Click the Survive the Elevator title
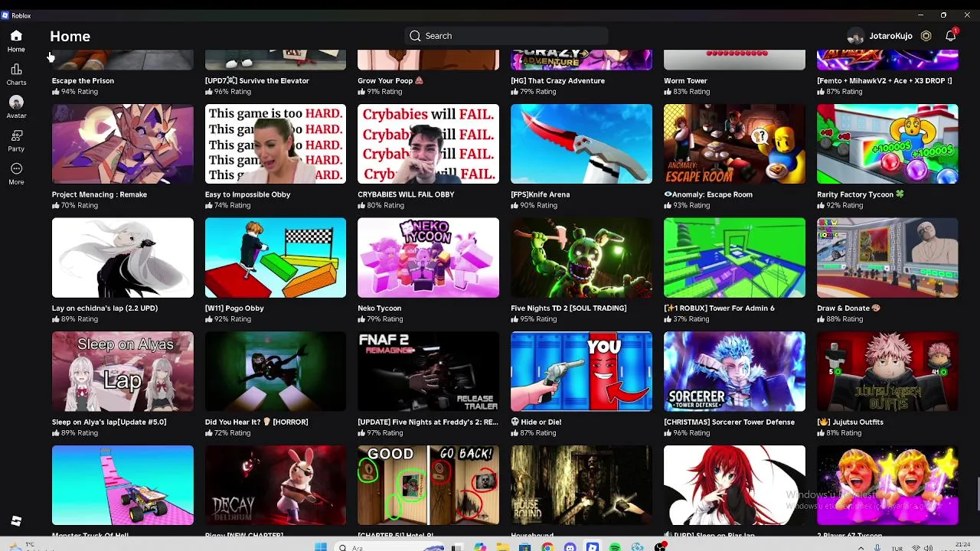 257,80
